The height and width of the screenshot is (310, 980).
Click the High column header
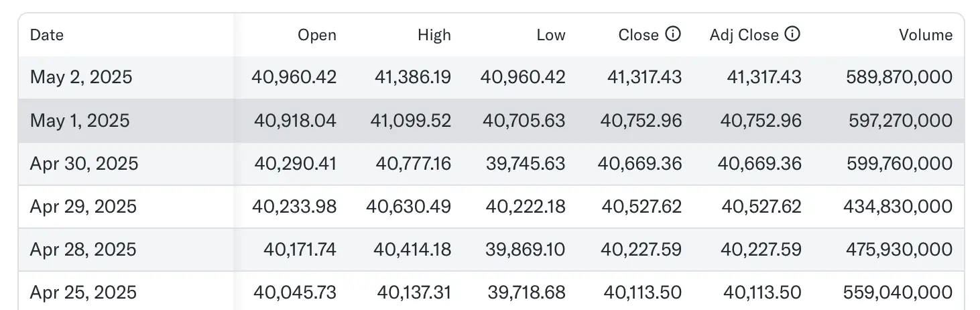434,35
